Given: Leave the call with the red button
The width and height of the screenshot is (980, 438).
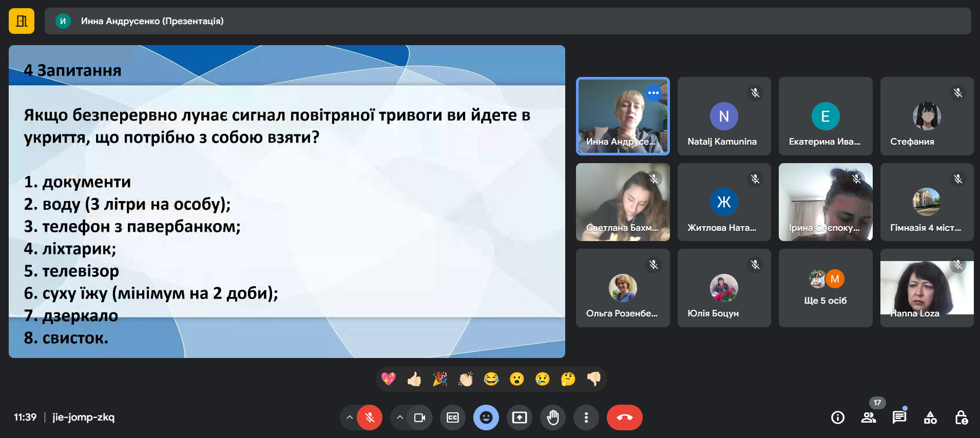Looking at the screenshot, I should coord(624,417).
